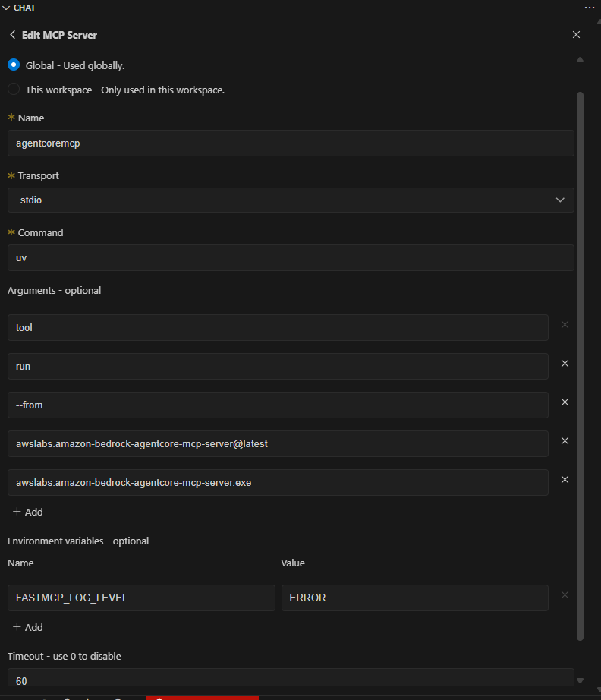Remove the server@latest argument
This screenshot has height=700, width=601.
[565, 441]
